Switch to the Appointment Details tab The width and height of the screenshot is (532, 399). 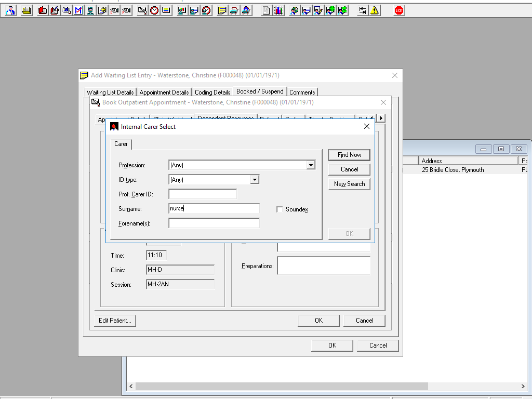164,92
